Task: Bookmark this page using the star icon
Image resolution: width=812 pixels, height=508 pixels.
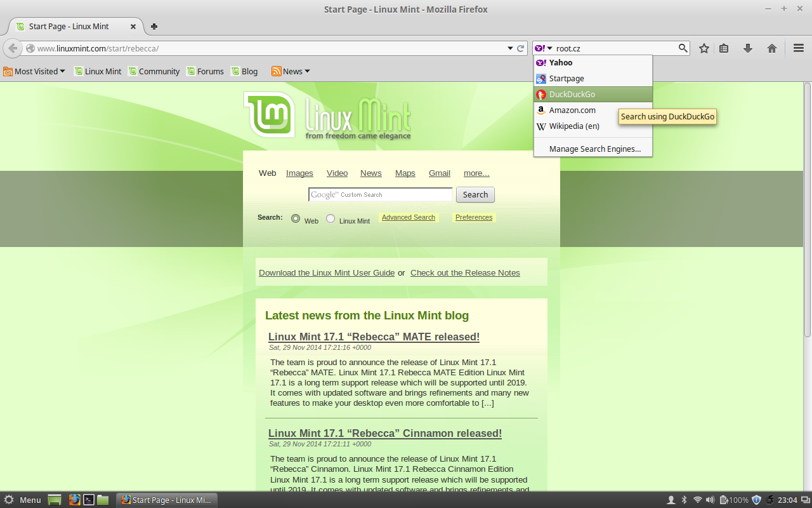Action: (x=704, y=48)
